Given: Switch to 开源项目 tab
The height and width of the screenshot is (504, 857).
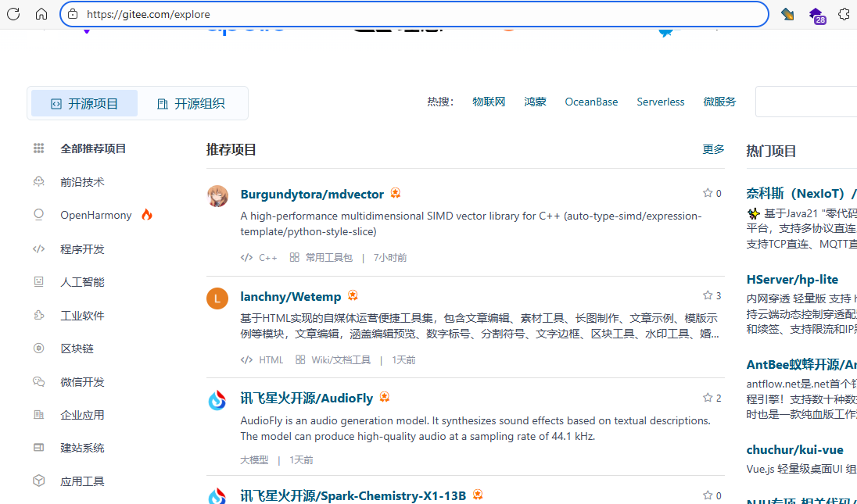Looking at the screenshot, I should tap(84, 103).
